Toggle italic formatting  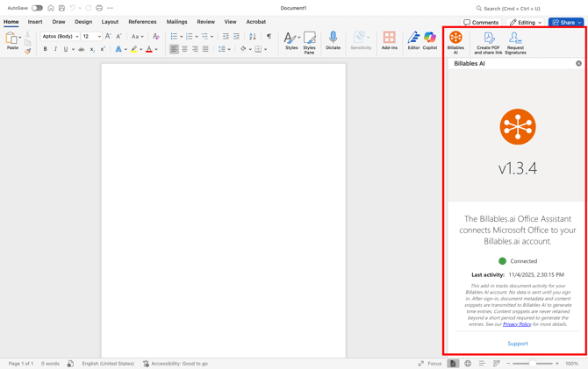(x=55, y=50)
